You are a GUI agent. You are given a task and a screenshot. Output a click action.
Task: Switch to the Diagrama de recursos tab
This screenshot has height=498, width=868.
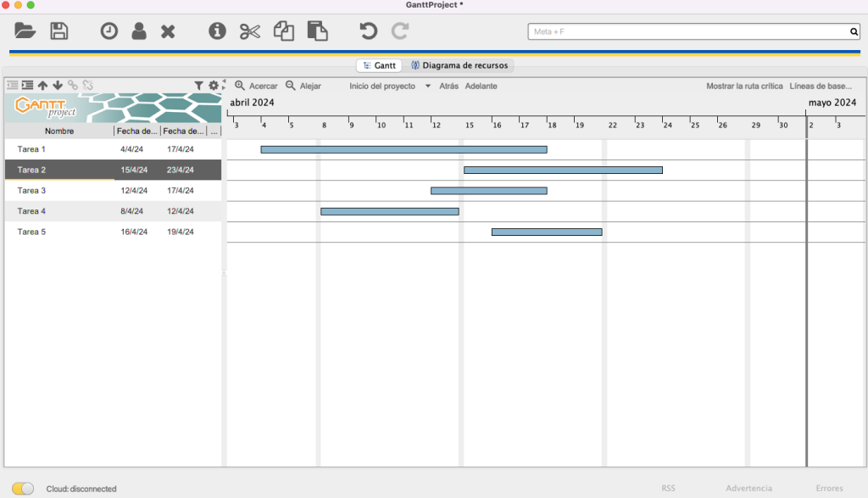459,65
